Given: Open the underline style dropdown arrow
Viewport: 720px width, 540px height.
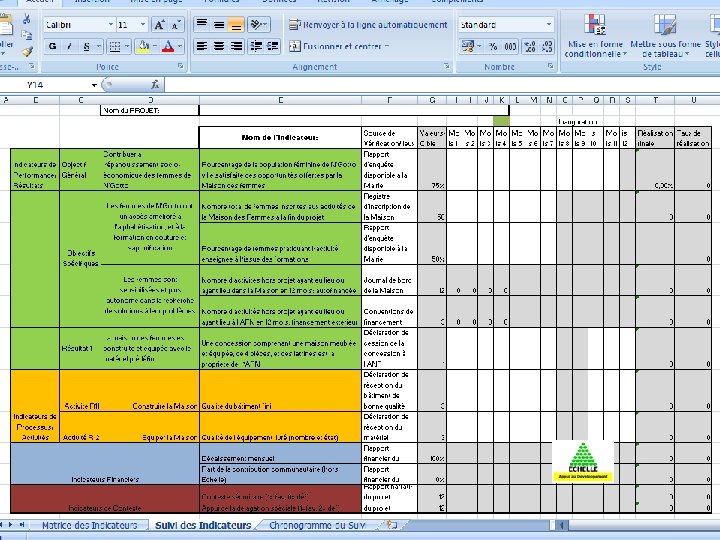Looking at the screenshot, I should coord(98,46).
